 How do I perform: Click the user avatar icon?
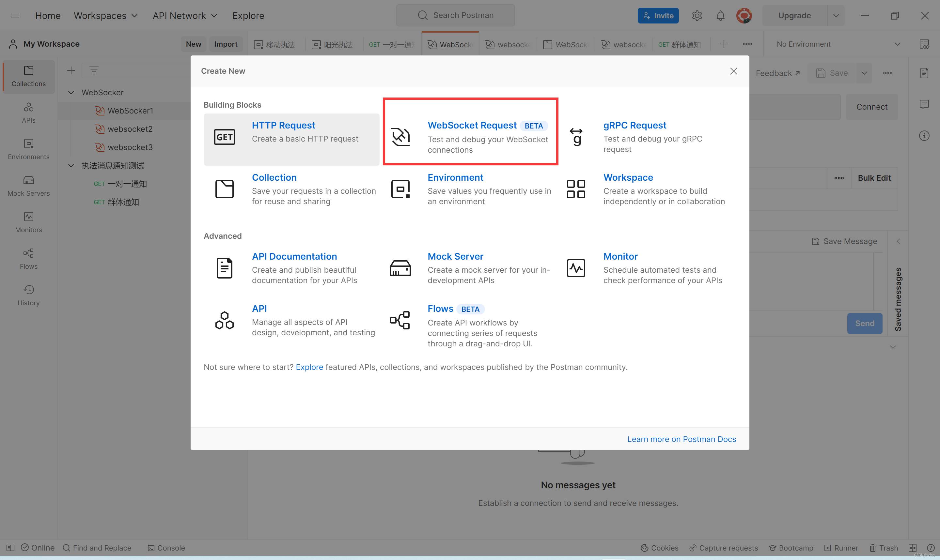(x=744, y=15)
